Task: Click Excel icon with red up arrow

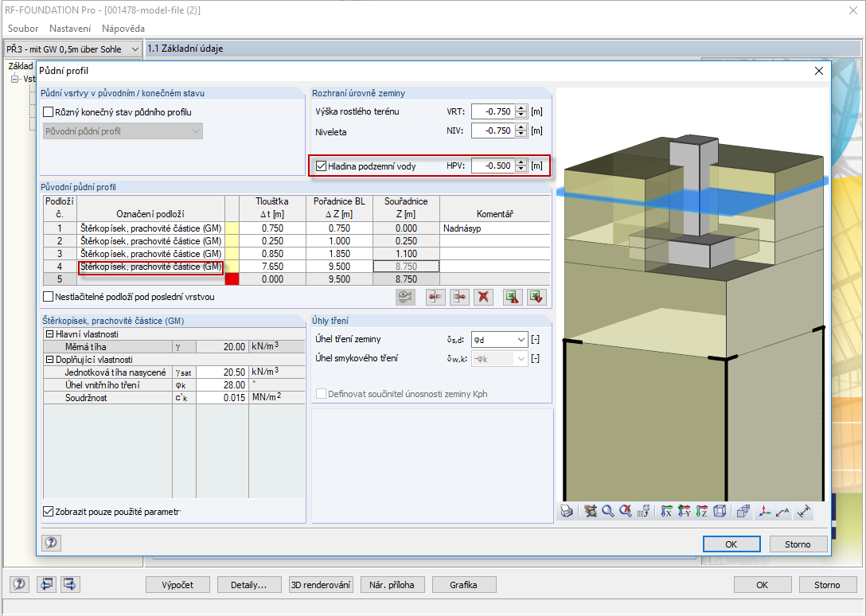Action: pyautogui.click(x=513, y=297)
